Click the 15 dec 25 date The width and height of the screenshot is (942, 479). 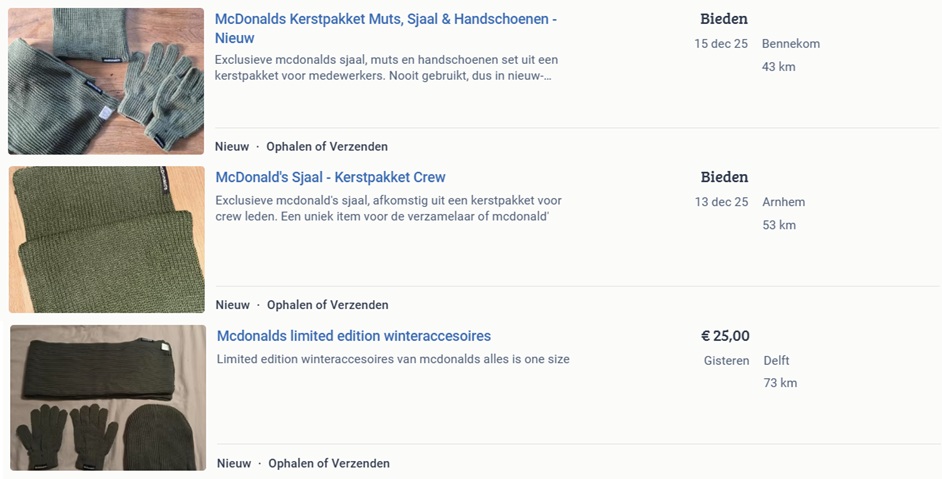(x=721, y=44)
